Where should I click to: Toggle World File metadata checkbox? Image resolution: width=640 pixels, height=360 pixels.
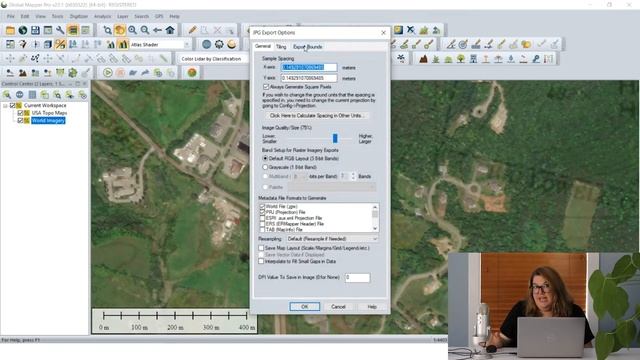click(x=262, y=207)
